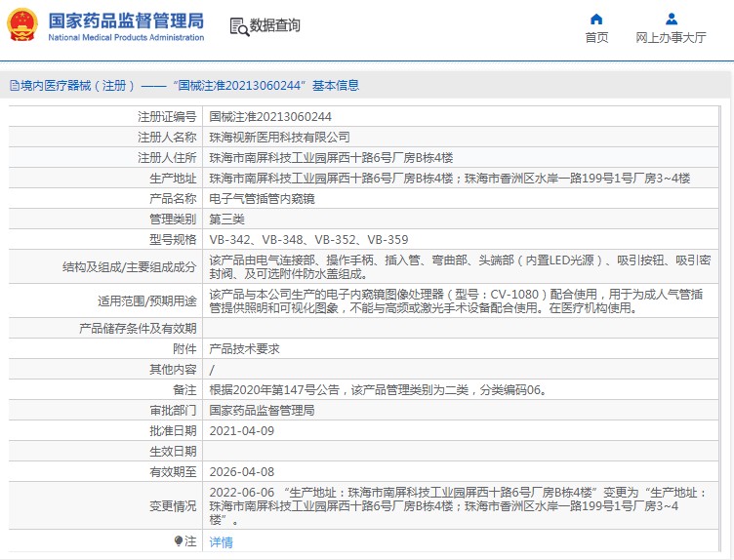The height and width of the screenshot is (560, 734).
Task: Click the 网上办事大厅 person icon
Action: 672,19
